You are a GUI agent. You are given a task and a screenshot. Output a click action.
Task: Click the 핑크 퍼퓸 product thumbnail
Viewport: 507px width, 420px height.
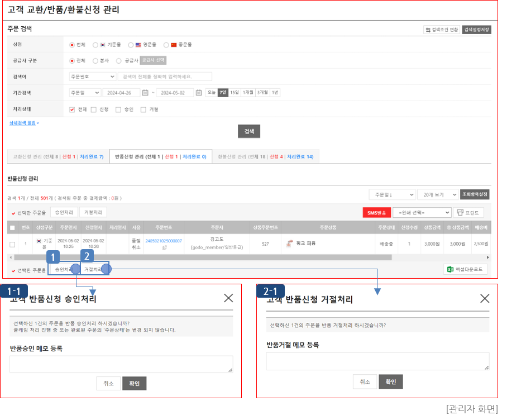pyautogui.click(x=290, y=244)
